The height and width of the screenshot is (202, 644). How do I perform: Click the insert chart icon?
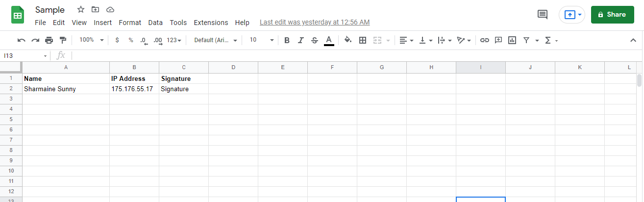tap(512, 40)
